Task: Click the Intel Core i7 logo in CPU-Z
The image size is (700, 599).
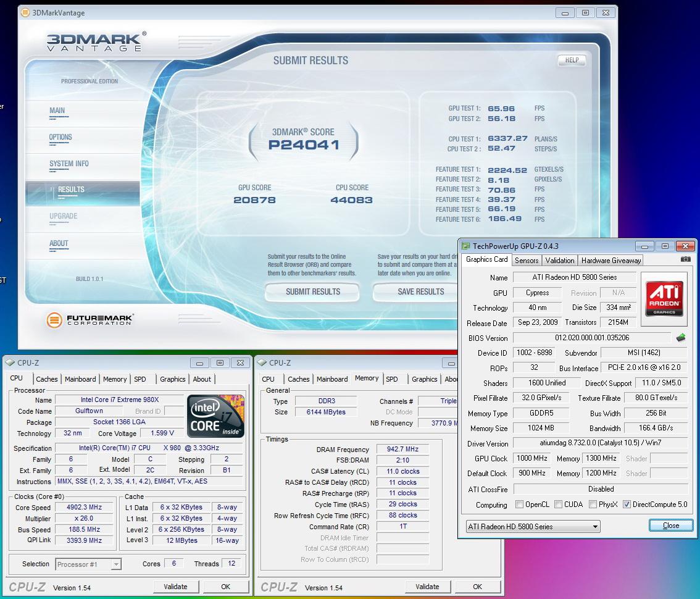Action: point(215,416)
